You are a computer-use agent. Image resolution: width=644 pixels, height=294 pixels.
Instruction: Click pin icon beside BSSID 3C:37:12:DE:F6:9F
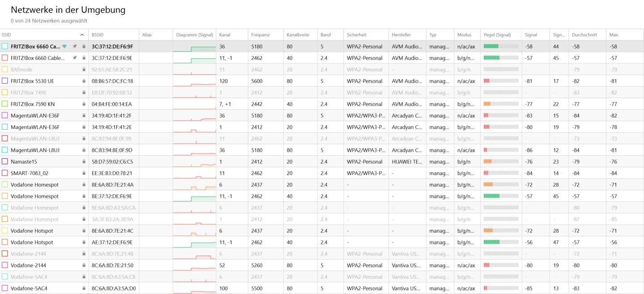(x=75, y=47)
